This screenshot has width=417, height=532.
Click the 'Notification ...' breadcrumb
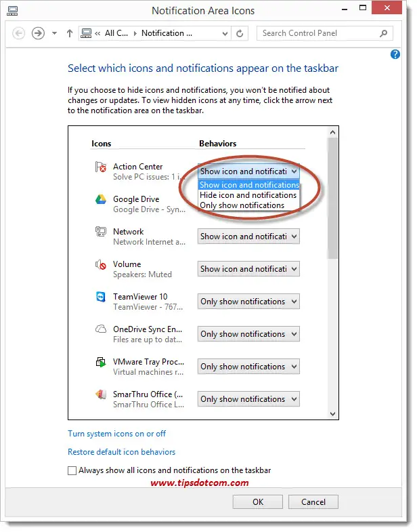167,33
